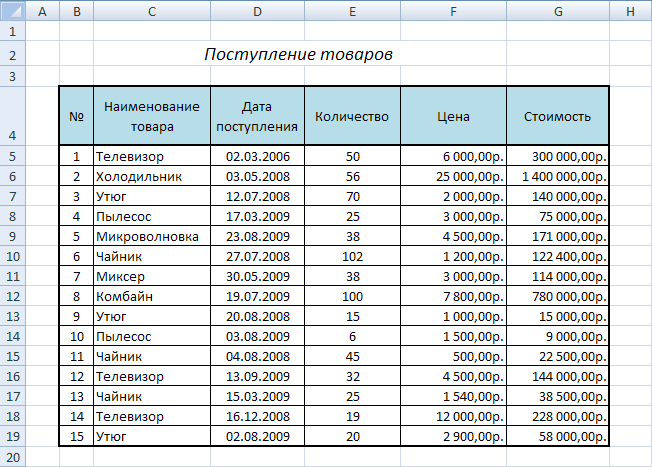Image resolution: width=652 pixels, height=467 pixels.
Task: Select column A header
Action: (42, 10)
